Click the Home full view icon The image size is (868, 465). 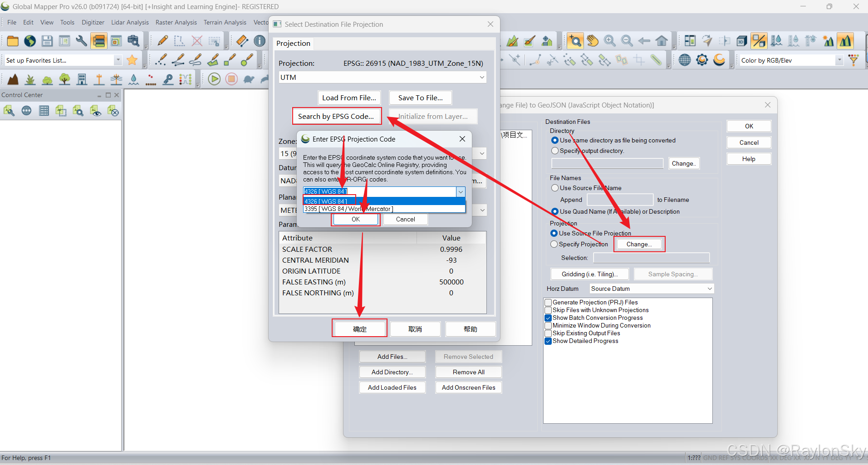[662, 41]
